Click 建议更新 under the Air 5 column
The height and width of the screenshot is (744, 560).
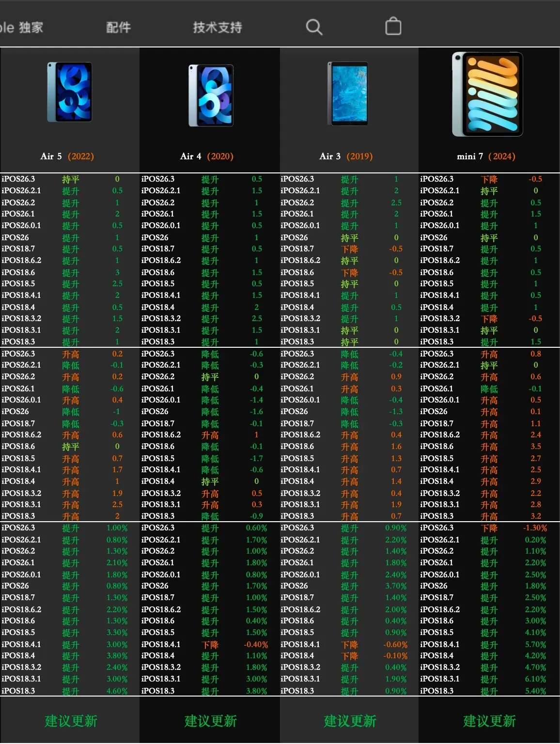71,721
